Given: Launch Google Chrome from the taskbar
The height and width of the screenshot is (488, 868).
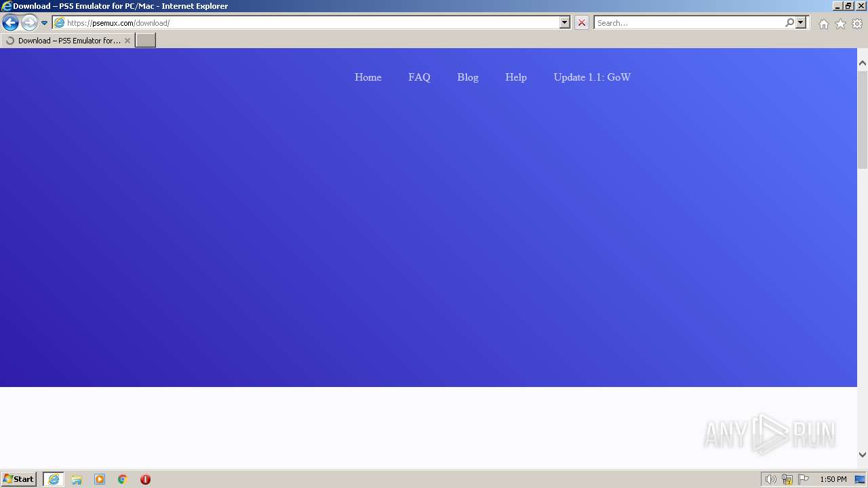Looking at the screenshot, I should tap(123, 479).
